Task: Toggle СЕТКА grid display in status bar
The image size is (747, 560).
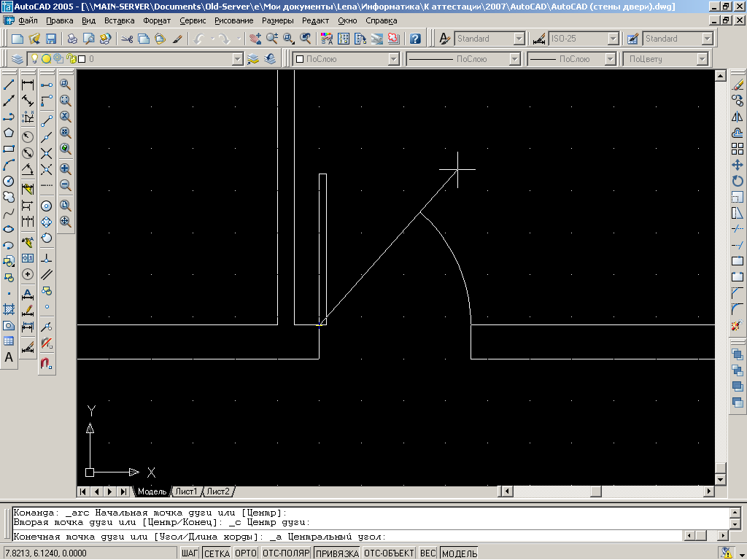Action: pos(217,553)
